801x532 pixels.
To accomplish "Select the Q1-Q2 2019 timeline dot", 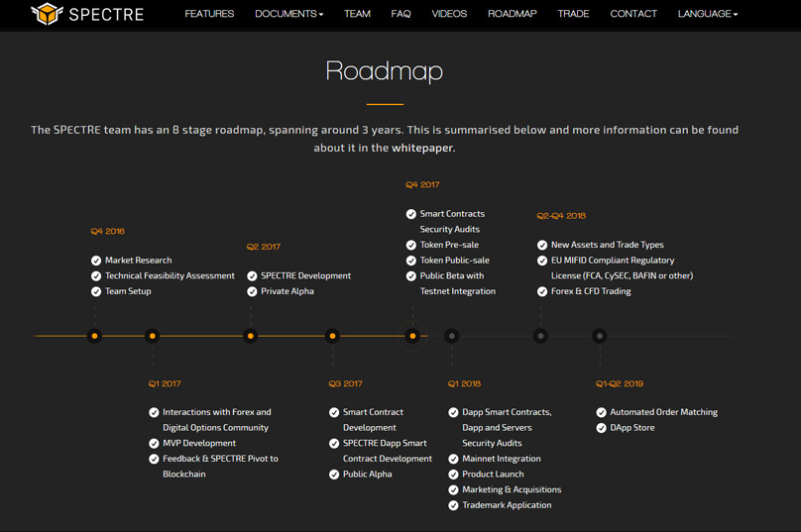I will point(600,336).
